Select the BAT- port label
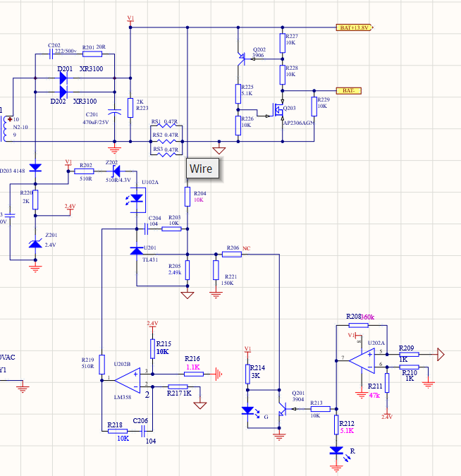The image size is (461, 476). pos(349,91)
